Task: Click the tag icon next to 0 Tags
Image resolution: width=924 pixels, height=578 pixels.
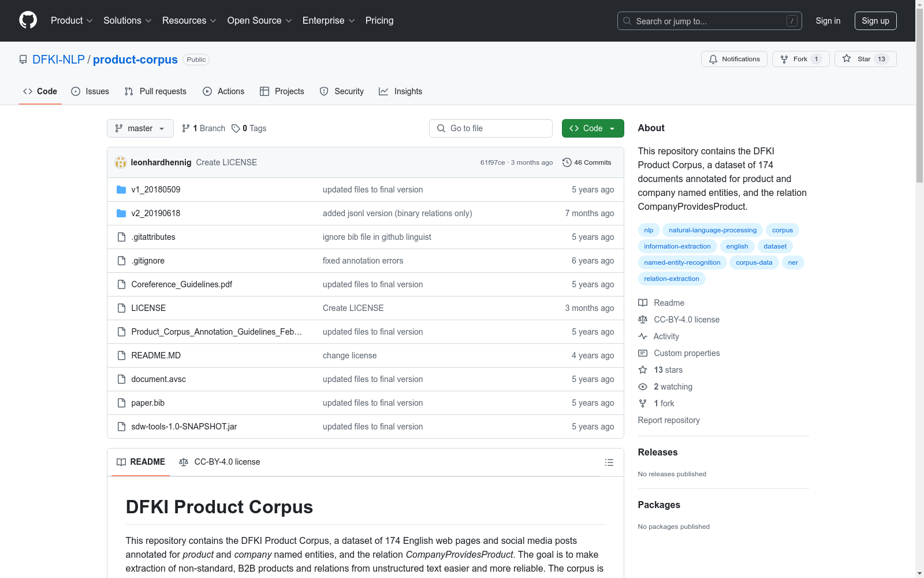Action: coord(236,128)
